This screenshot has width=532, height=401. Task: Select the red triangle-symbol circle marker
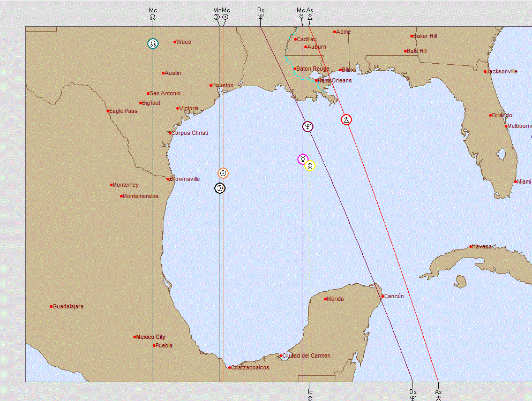pos(347,119)
